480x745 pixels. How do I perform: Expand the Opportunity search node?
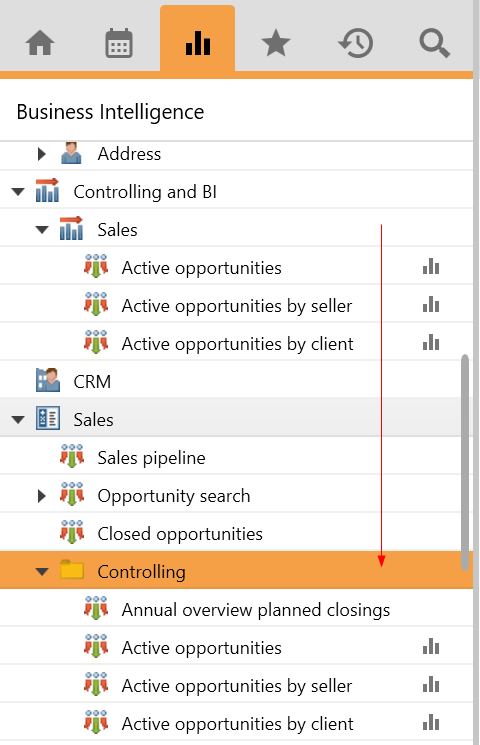click(42, 496)
